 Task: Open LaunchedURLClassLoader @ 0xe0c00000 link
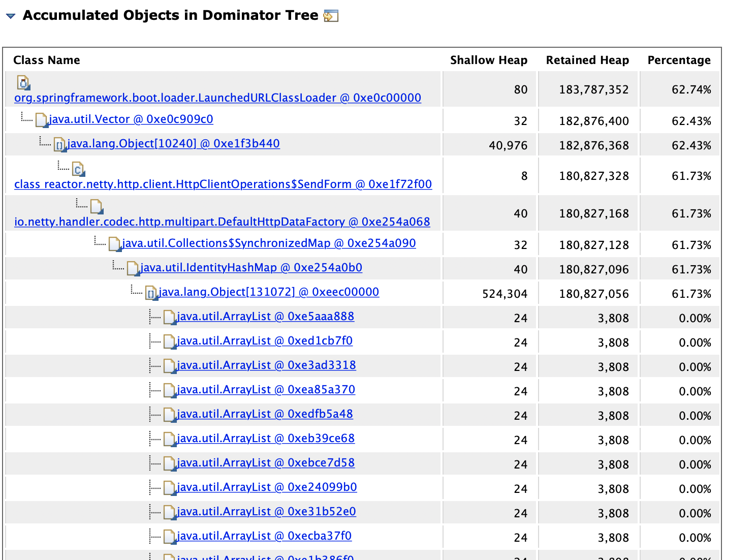click(217, 98)
